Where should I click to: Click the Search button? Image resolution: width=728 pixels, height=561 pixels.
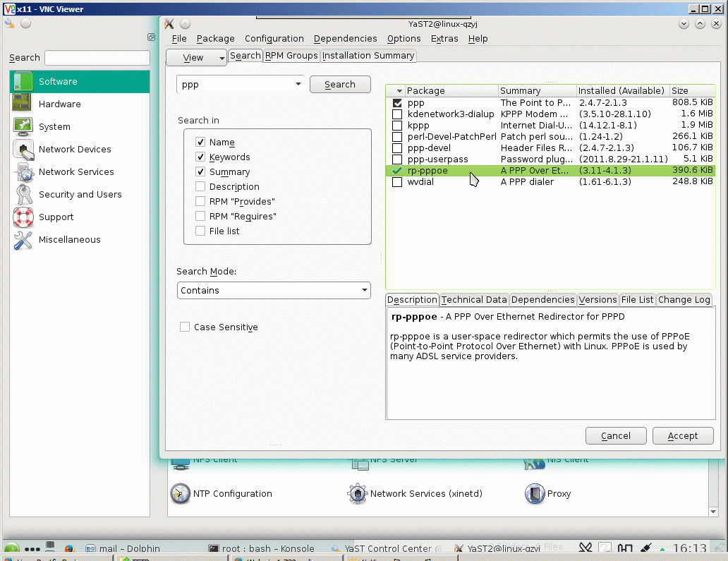pyautogui.click(x=340, y=85)
